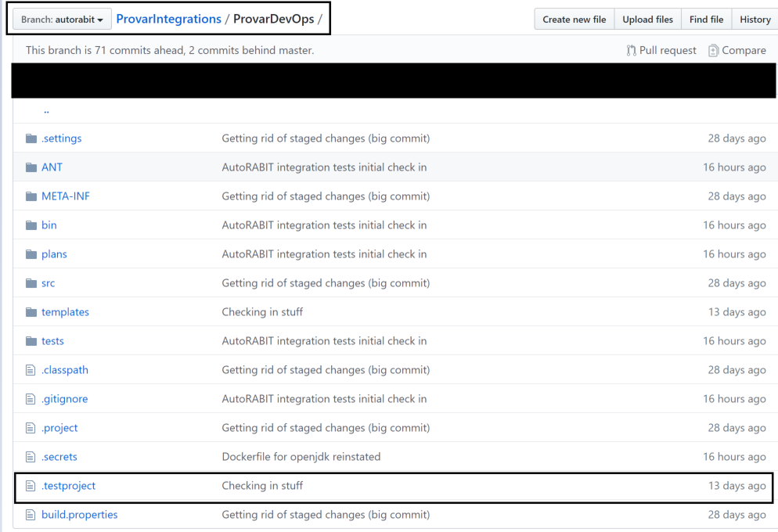Open the tests folder
Viewport: 778px width, 532px height.
(52, 341)
